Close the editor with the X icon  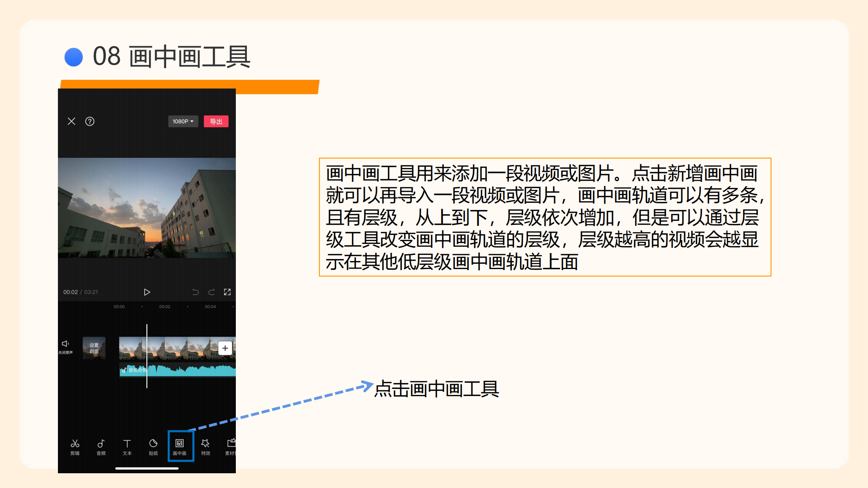pos(72,121)
